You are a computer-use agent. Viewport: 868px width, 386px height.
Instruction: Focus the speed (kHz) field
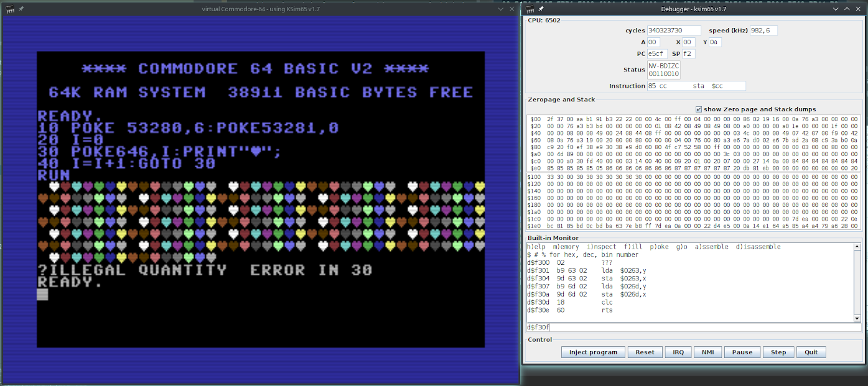pyautogui.click(x=763, y=30)
